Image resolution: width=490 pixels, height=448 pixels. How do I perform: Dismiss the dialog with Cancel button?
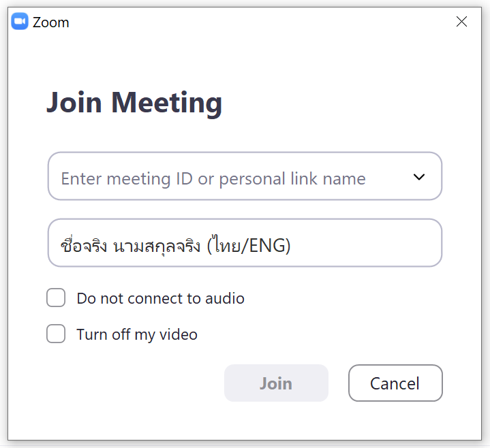pyautogui.click(x=395, y=383)
